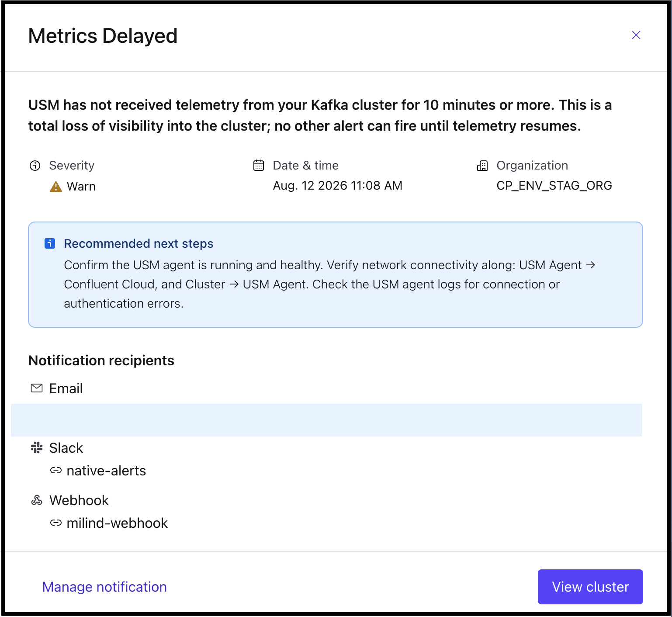Click the Slack logo icon

[37, 447]
